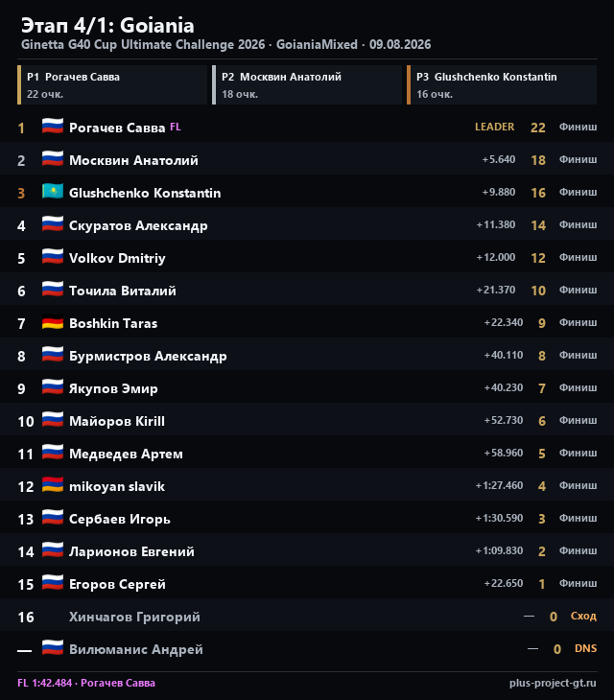
Task: Click the German flag next to Boshkin Taras
Action: 53,322
